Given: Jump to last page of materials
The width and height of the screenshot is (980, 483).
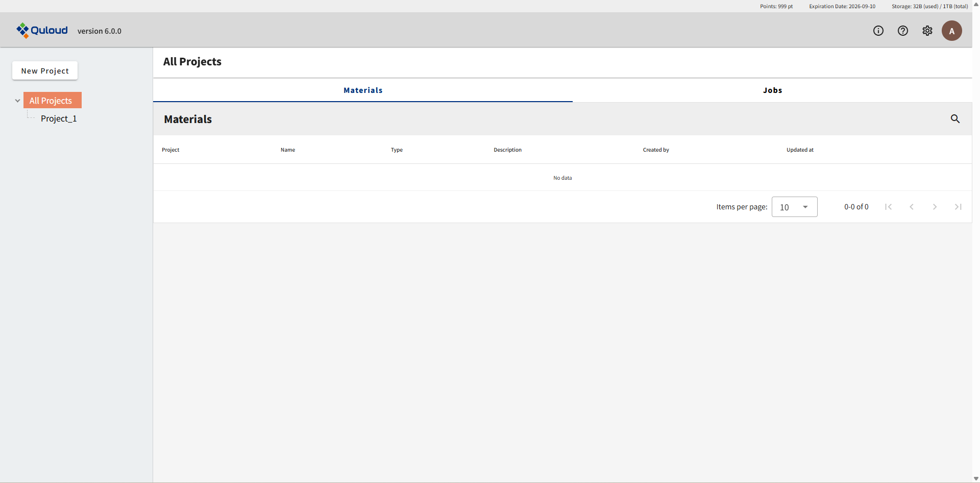Looking at the screenshot, I should [958, 207].
